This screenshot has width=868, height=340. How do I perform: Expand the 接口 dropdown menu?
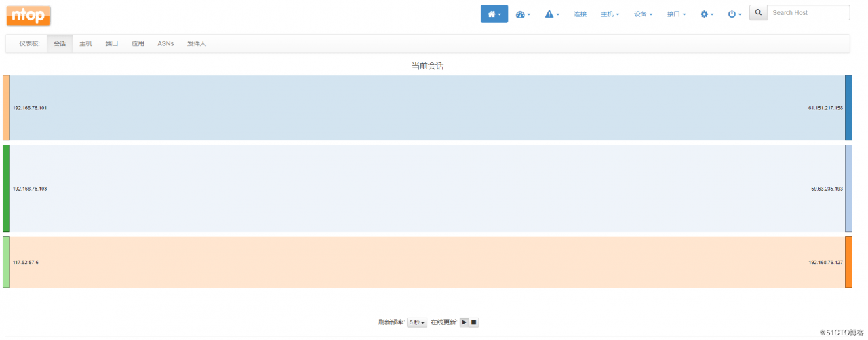(676, 14)
